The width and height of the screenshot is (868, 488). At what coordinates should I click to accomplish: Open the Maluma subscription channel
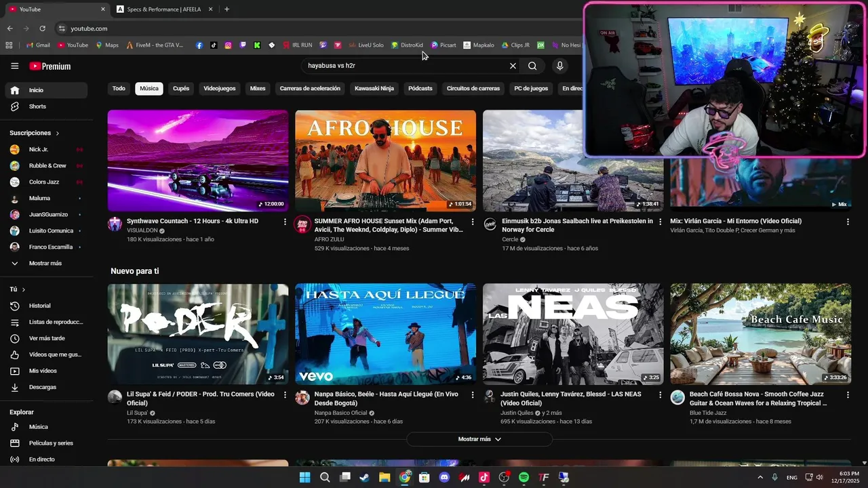click(46, 199)
